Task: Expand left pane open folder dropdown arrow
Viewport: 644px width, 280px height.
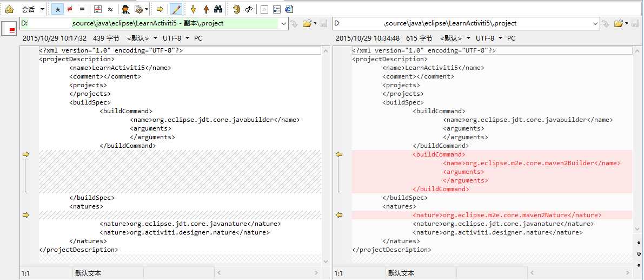Action: (315, 23)
